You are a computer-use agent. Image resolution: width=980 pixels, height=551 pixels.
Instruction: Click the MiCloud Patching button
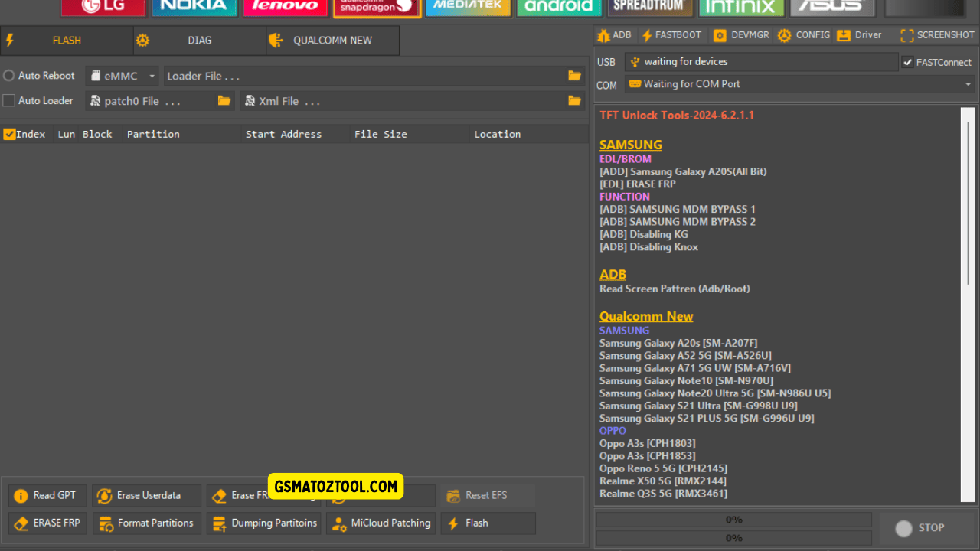pos(381,523)
